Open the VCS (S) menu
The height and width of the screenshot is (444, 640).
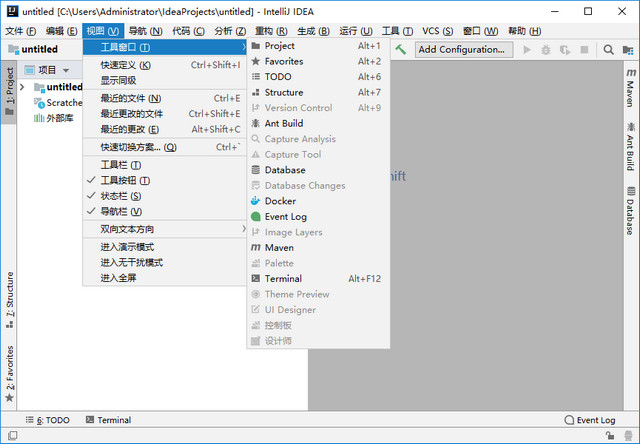pos(438,31)
